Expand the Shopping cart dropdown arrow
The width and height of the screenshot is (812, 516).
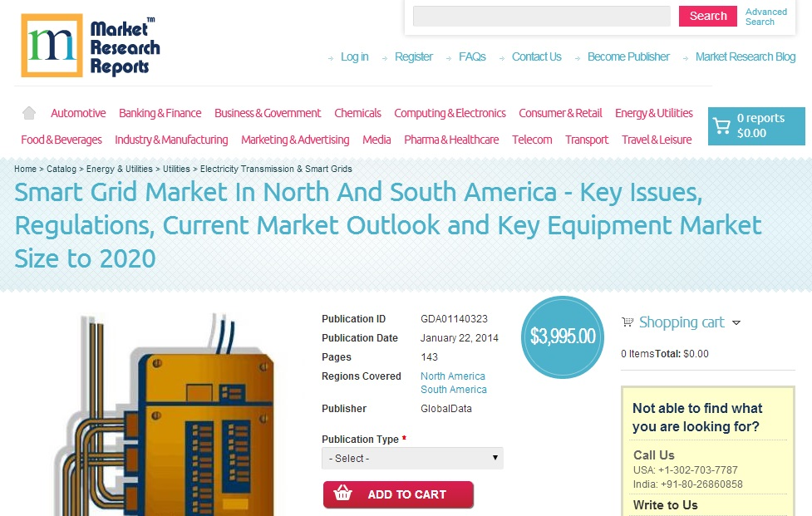pyautogui.click(x=736, y=322)
